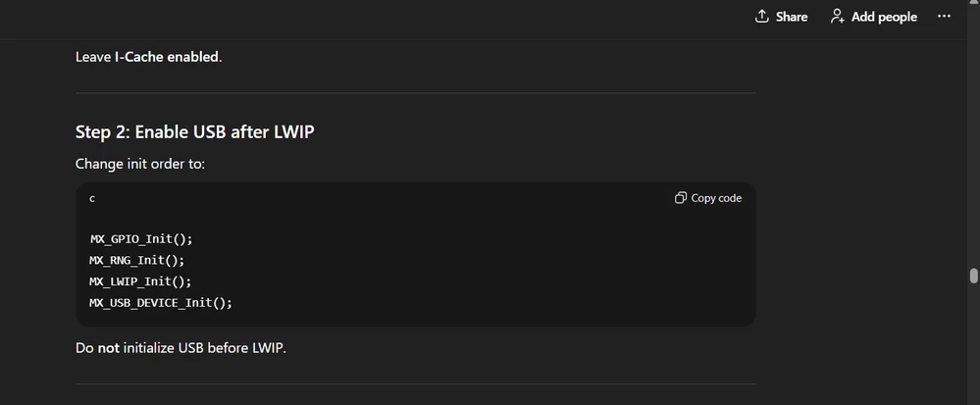
Task: Open the three-dot more options menu
Action: click(944, 17)
